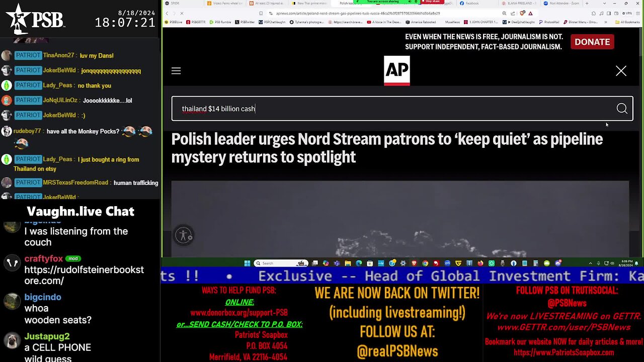Click username Justapug2 in Vaughn chat
The image size is (644, 362).
click(47, 336)
